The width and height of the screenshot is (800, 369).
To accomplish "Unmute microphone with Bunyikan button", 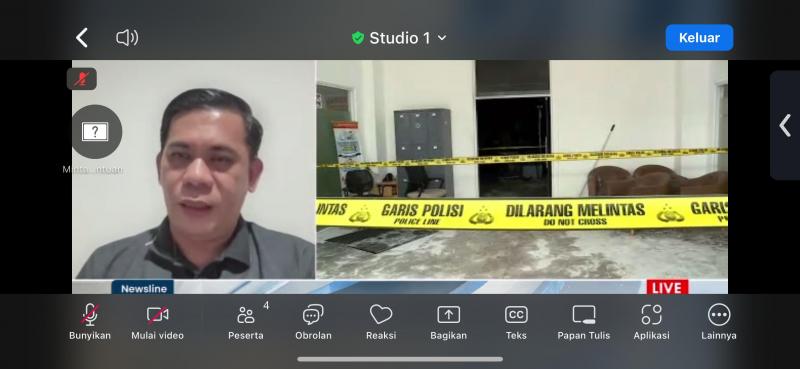I will (90, 323).
